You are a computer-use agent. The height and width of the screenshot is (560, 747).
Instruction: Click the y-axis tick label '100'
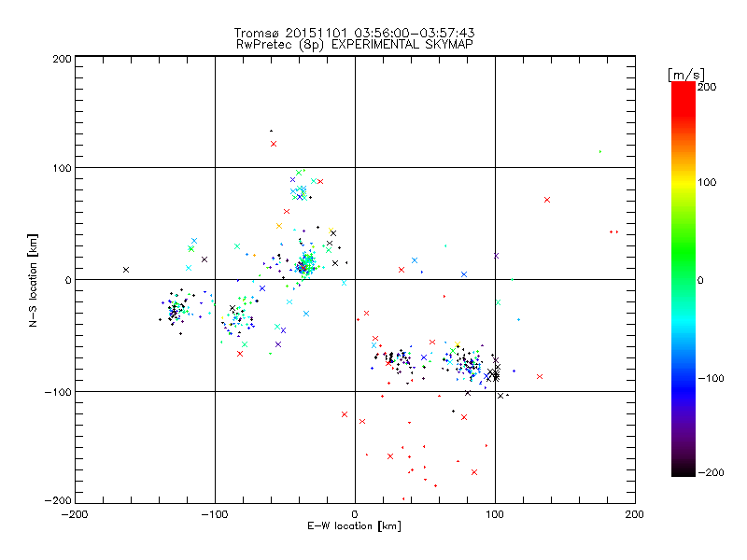pos(63,169)
